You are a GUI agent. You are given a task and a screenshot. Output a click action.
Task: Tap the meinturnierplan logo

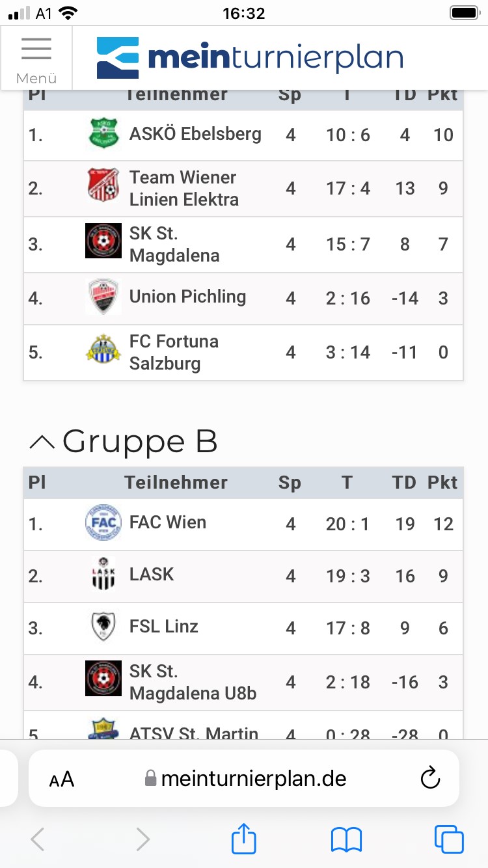(x=250, y=58)
